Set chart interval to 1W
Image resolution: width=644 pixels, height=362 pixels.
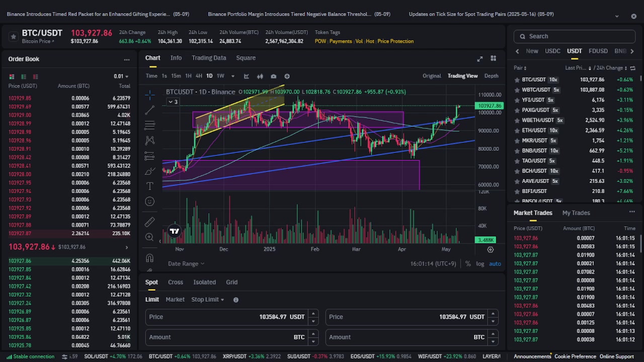pyautogui.click(x=220, y=76)
